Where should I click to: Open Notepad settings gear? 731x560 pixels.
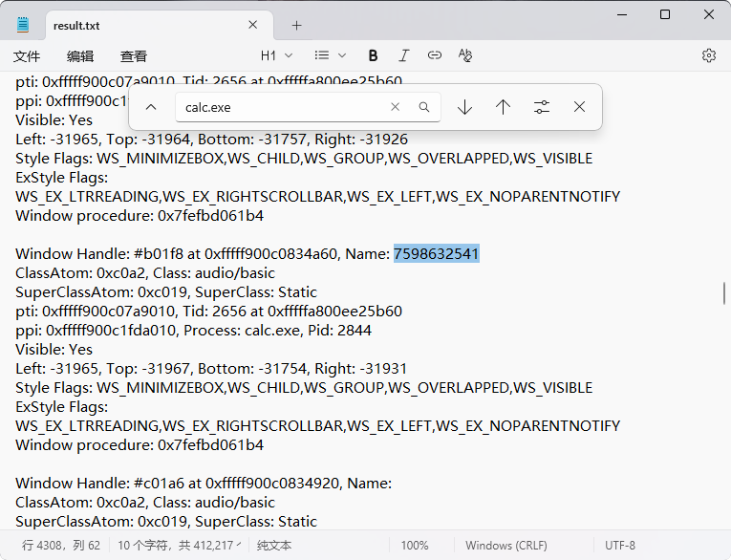click(x=709, y=55)
